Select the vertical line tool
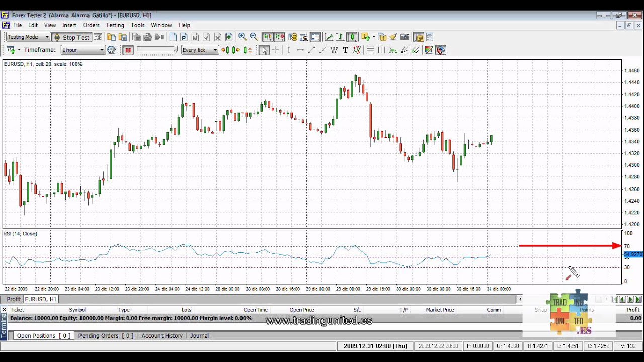Viewport: 644px width, 362px height. (x=288, y=50)
